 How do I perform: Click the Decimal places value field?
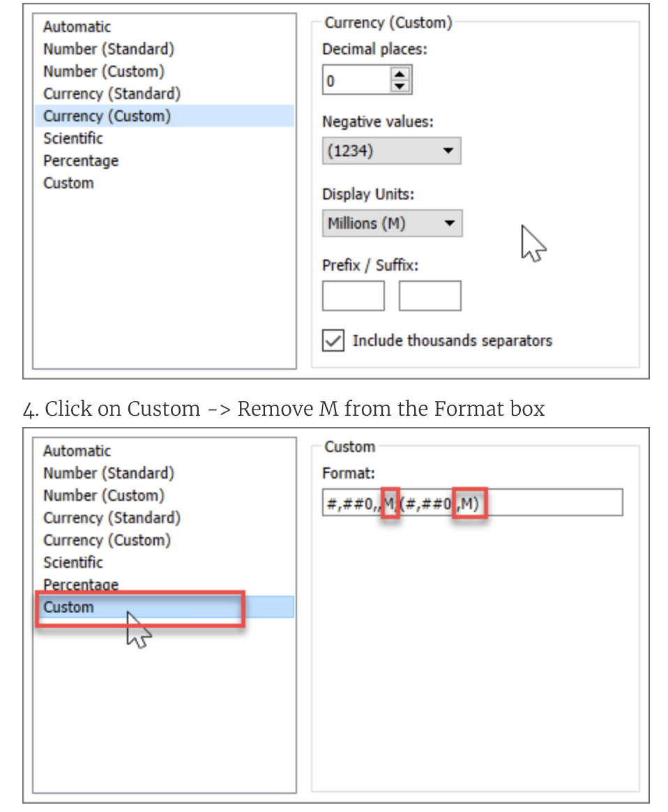(356, 80)
